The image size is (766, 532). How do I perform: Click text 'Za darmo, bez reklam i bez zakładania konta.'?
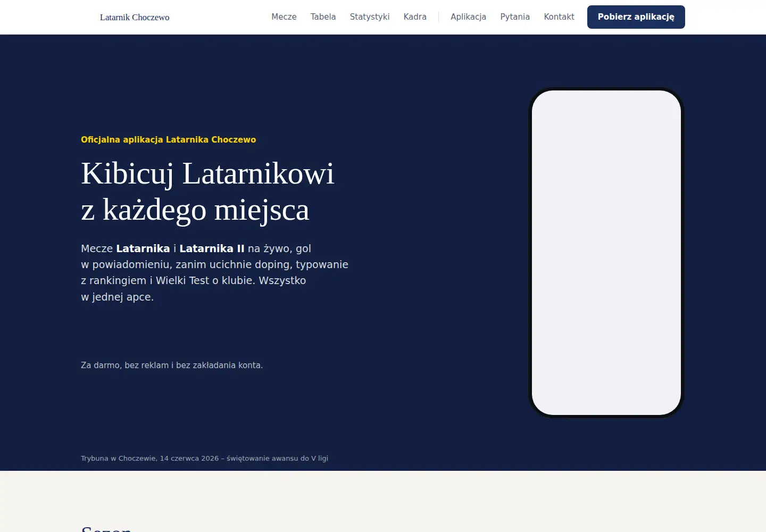tap(172, 365)
